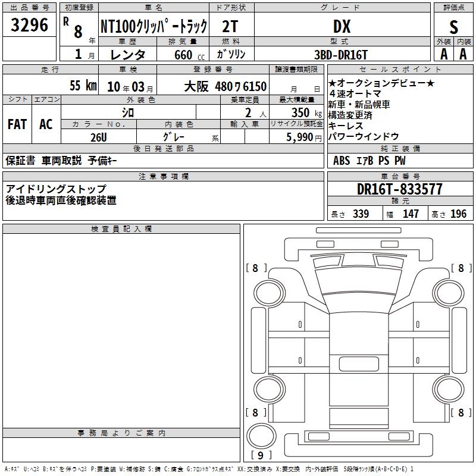Viewport: 476px width, 476px height.
Task: Click the lower-left wheel in the vehicle diagram
Action: (268, 390)
